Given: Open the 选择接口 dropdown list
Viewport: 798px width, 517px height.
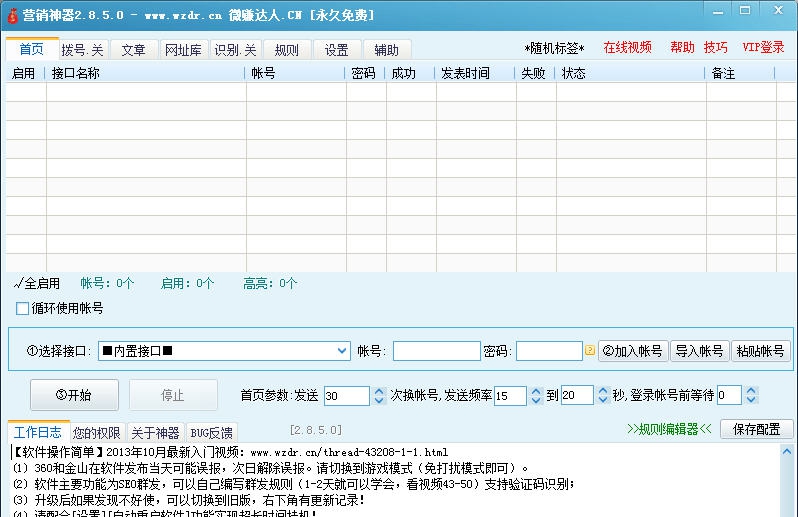Looking at the screenshot, I should tap(342, 351).
